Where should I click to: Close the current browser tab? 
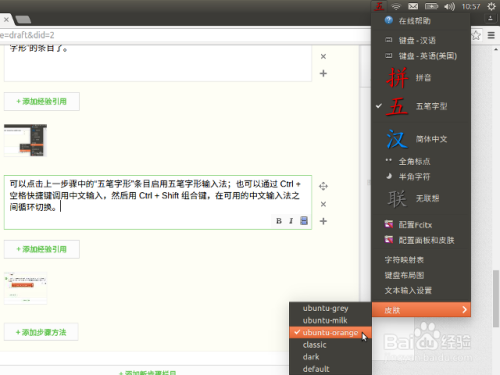click(x=6, y=20)
